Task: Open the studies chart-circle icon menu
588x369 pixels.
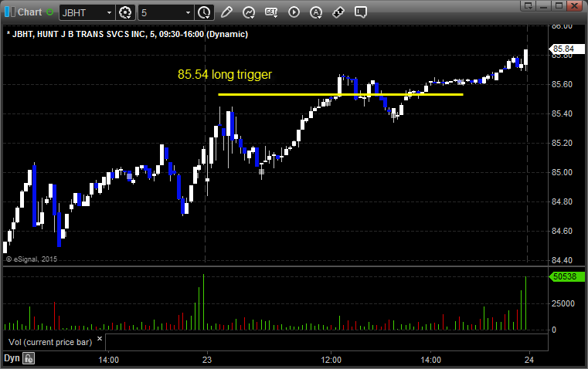Action: click(249, 12)
